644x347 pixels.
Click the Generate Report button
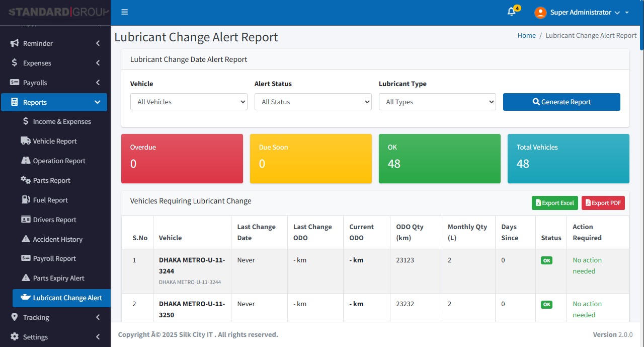click(561, 102)
